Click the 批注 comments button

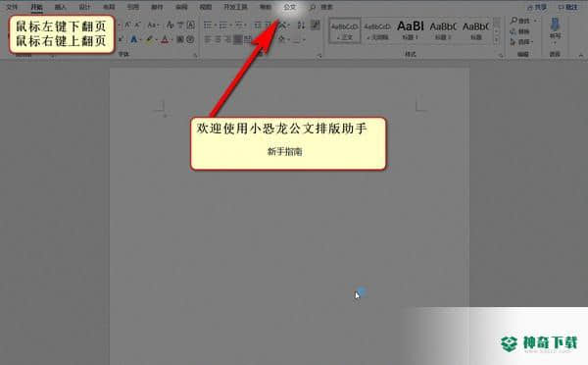click(567, 7)
